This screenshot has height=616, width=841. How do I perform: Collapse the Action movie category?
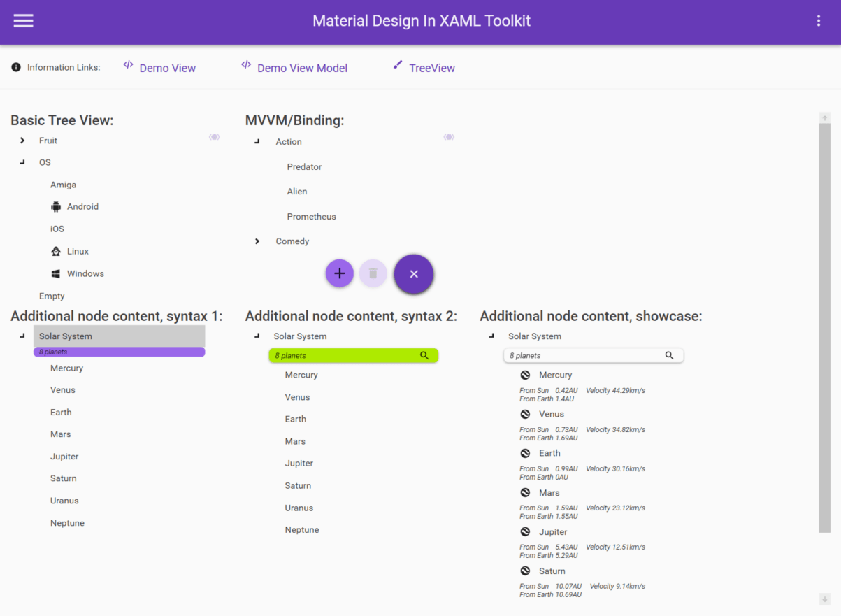(x=257, y=142)
